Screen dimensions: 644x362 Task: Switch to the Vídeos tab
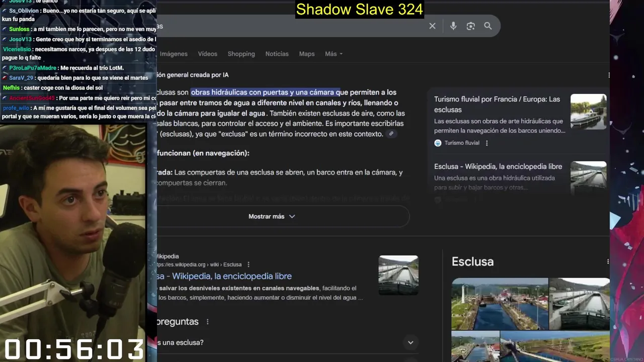[x=207, y=54]
